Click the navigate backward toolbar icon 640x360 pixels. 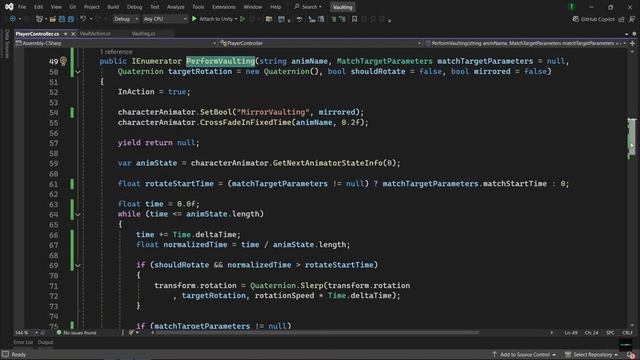(x=13, y=19)
